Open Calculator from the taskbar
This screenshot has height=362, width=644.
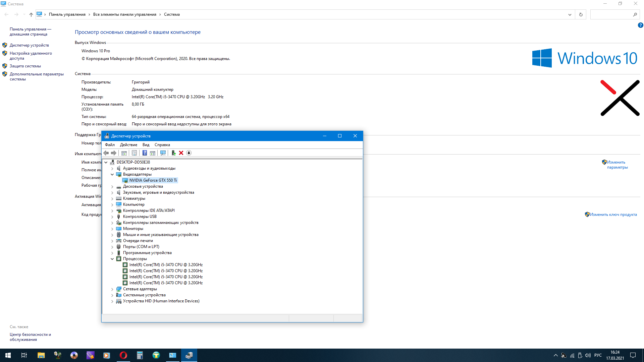[140, 355]
